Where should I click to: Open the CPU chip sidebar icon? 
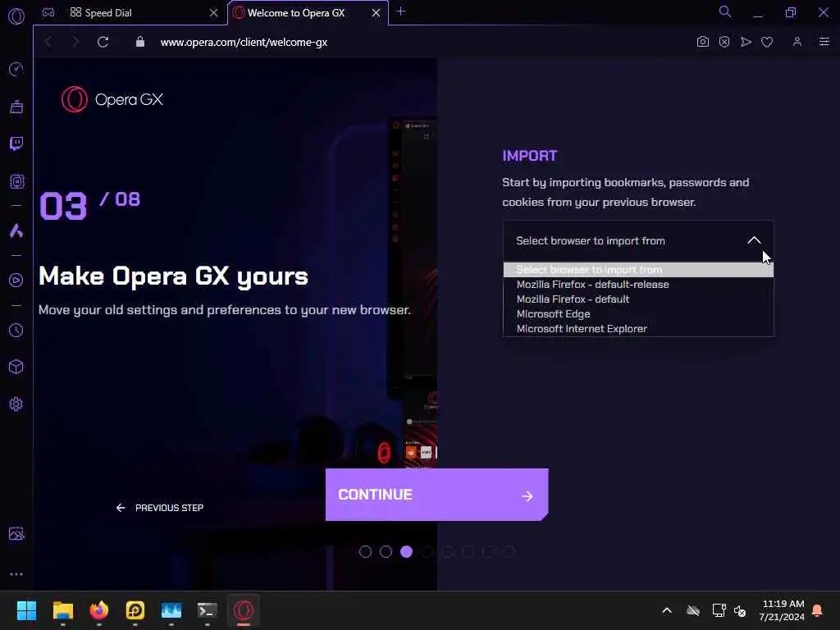coord(16,181)
